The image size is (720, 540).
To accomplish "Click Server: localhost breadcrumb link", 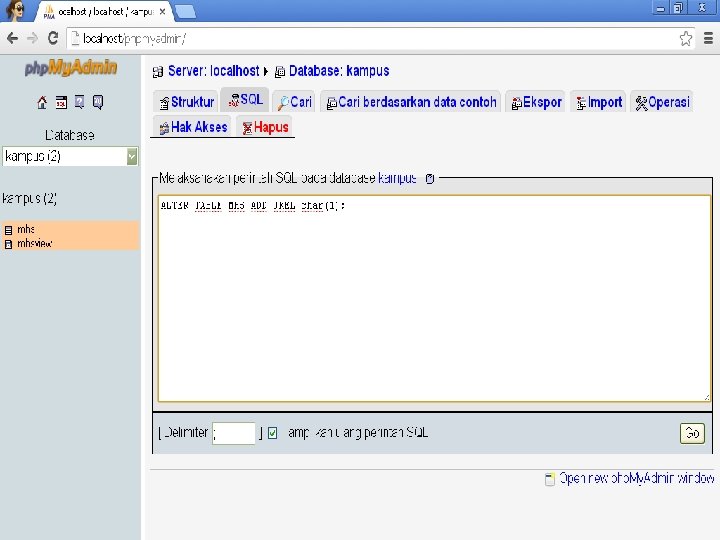I will pyautogui.click(x=214, y=71).
